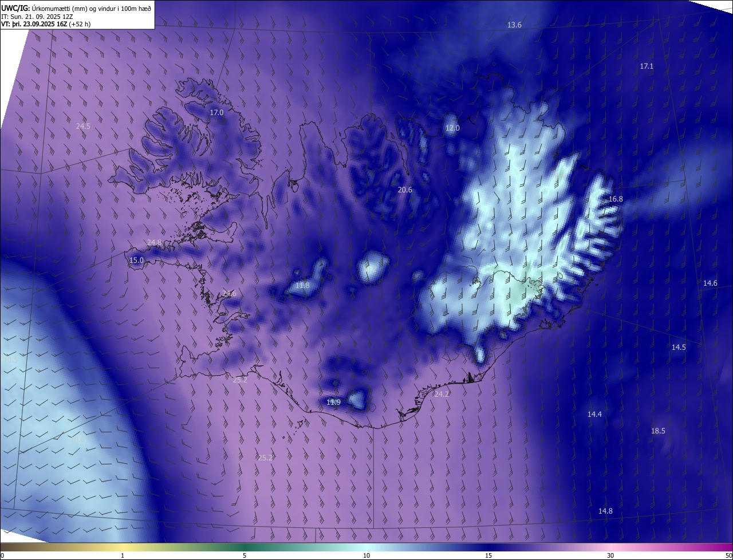Click the 13.6 value on the map
The width and height of the screenshot is (733, 560).
(x=515, y=25)
